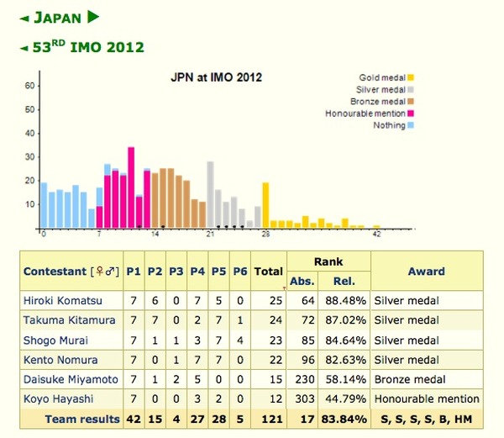This screenshot has width=504, height=438.
Task: Sort by P2 column header
Action: [155, 271]
